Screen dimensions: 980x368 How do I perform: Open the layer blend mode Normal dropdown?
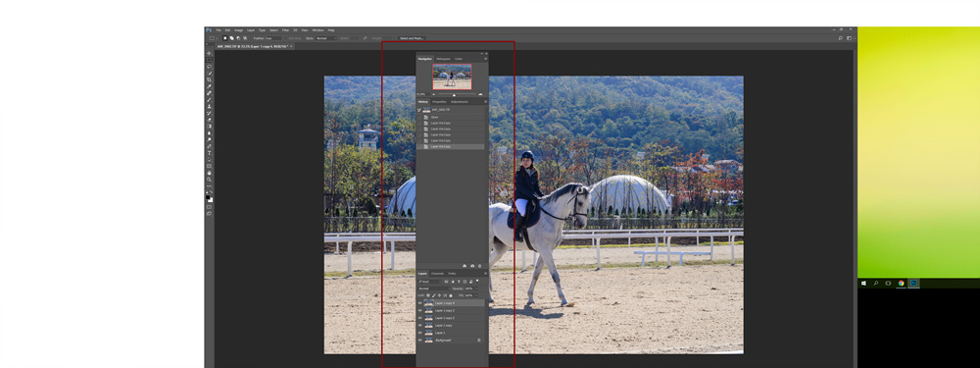(x=434, y=289)
